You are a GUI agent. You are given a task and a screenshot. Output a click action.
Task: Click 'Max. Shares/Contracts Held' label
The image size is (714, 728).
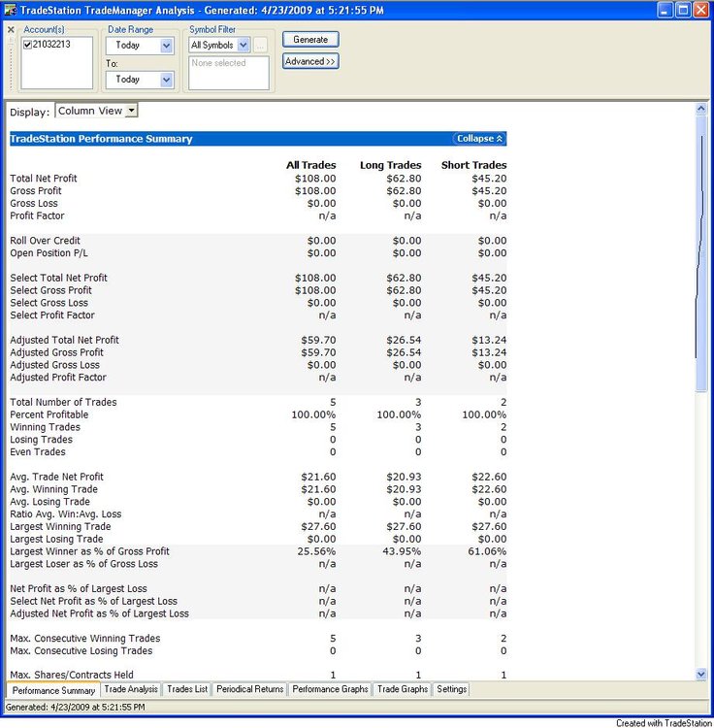(x=72, y=675)
